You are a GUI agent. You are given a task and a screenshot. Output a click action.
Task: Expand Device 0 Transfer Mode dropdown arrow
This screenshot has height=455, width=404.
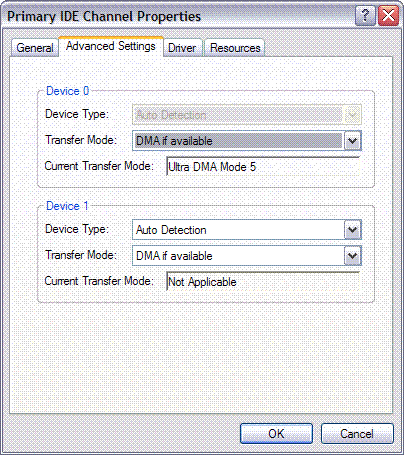click(x=352, y=141)
